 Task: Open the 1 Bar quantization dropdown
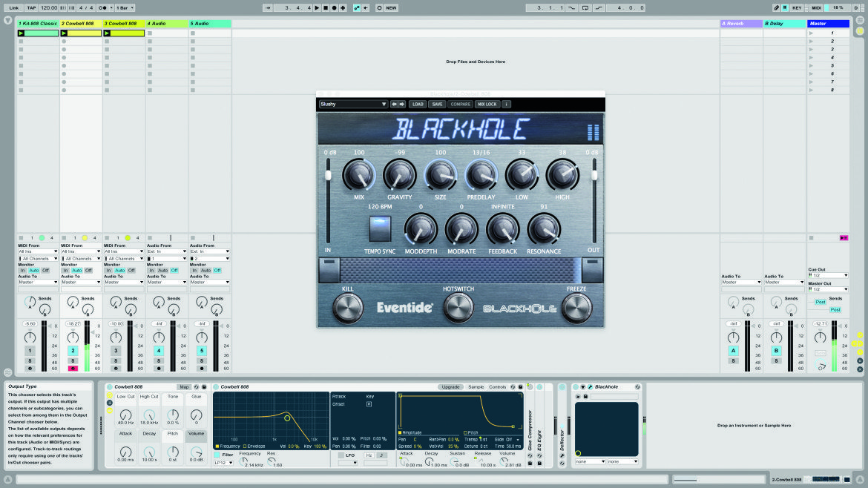pos(125,7)
